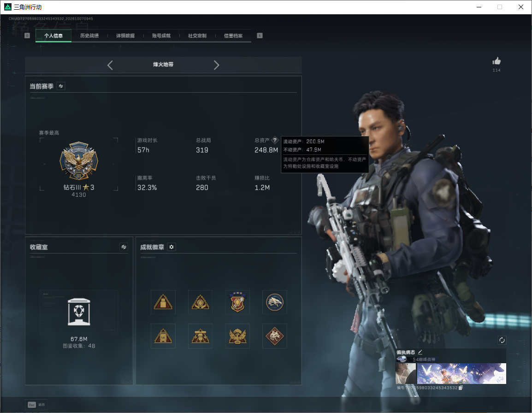Click the 32.3% 撤离率 value
Screen dimensions: 532x413
click(x=147, y=188)
